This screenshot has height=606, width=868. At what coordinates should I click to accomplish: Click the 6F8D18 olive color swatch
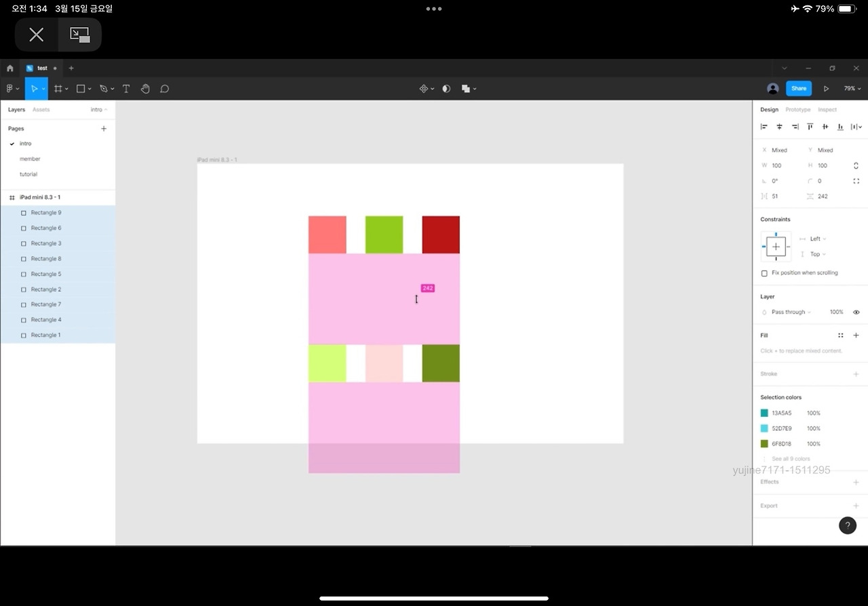click(x=764, y=444)
